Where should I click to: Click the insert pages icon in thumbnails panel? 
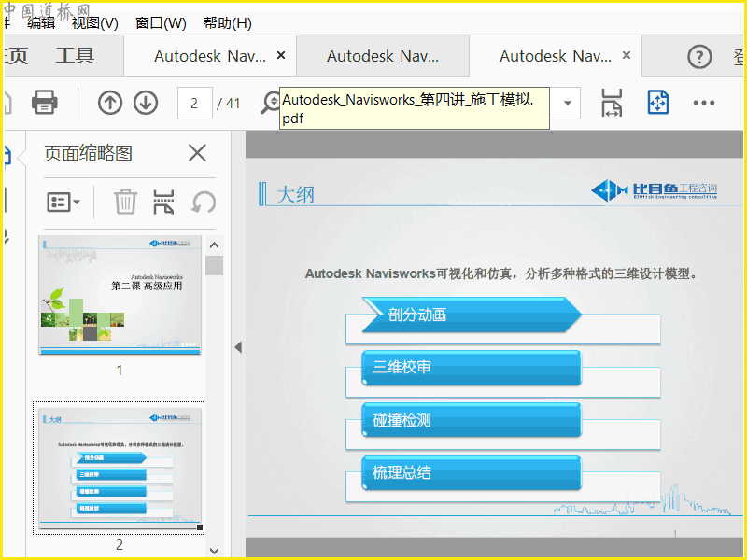tap(163, 202)
